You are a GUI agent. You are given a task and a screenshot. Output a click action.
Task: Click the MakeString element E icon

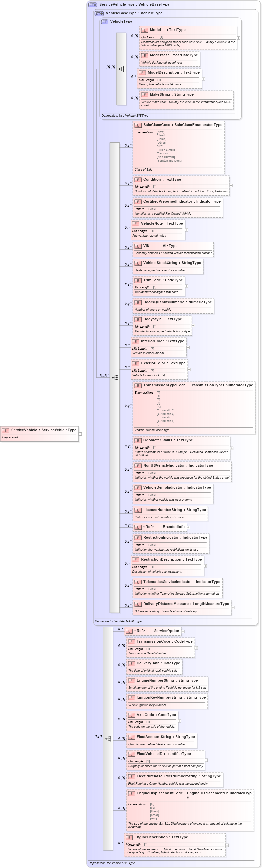pos(144,95)
